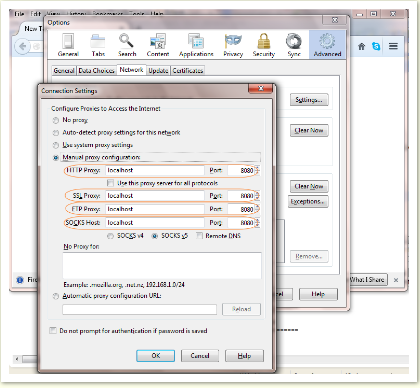This screenshot has width=420, height=388.
Task: Click the upper Clear Now button
Action: point(309,130)
